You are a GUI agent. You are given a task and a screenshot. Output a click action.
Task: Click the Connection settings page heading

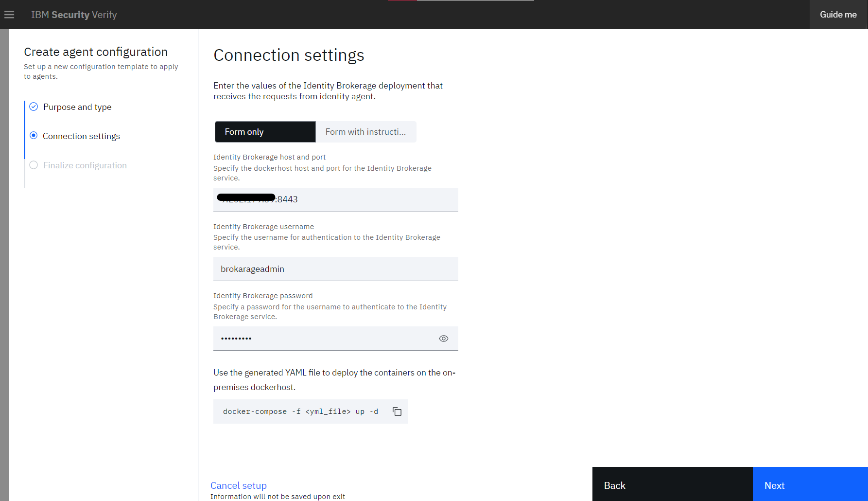[289, 55]
